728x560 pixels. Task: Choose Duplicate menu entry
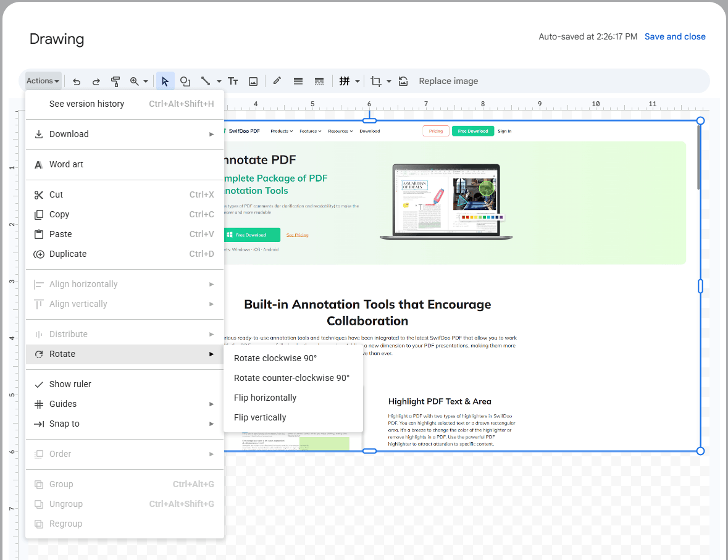click(125, 254)
